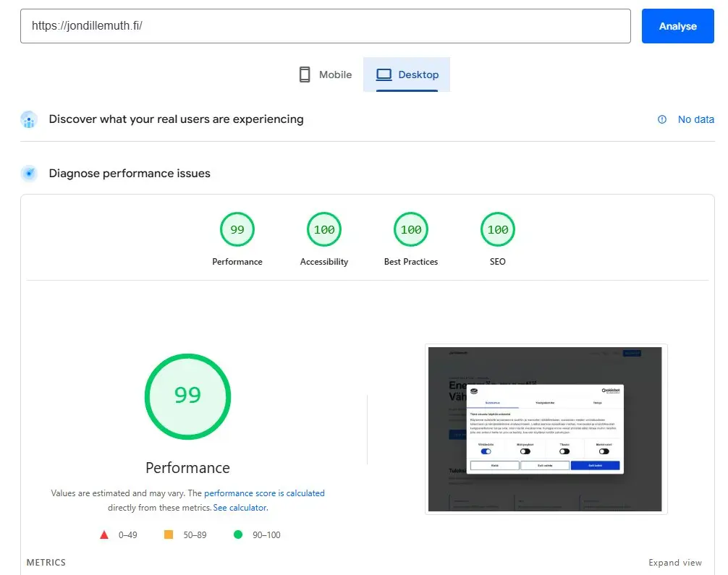
Task: Click the real users experience icon
Action: coord(28,119)
